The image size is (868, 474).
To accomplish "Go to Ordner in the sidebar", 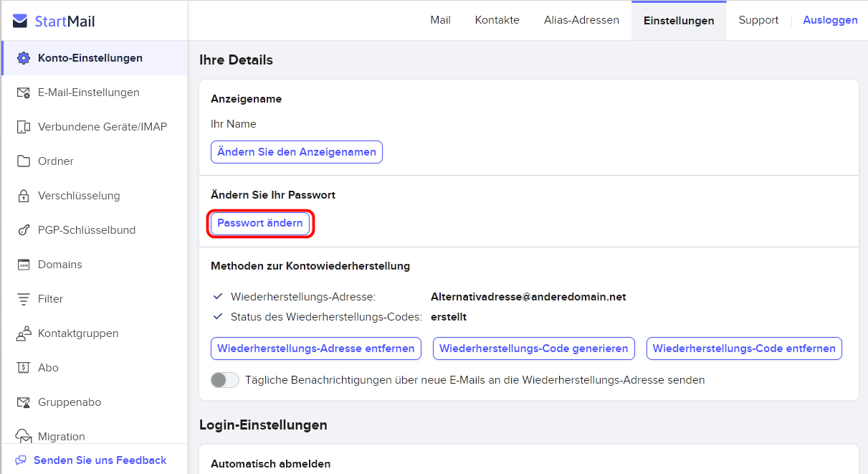I will coord(94,161).
